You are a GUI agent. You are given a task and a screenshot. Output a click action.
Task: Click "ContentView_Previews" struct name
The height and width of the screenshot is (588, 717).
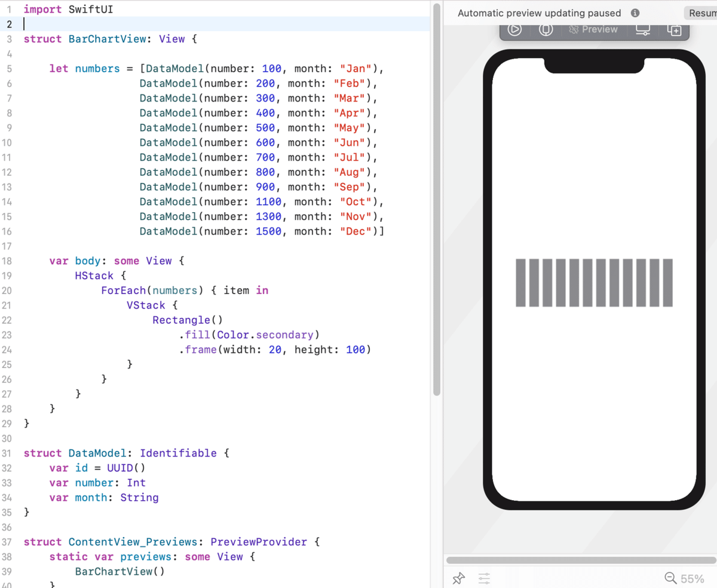(x=133, y=542)
